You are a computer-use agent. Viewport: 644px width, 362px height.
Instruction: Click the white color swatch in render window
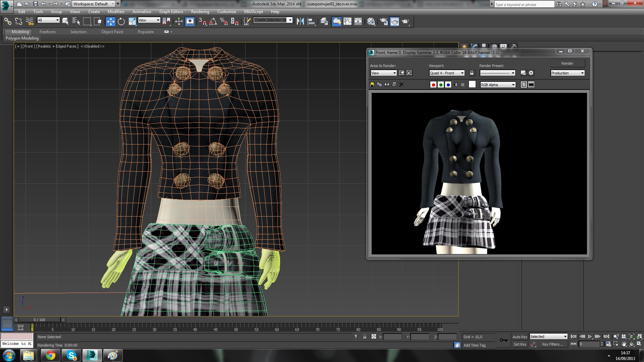472,85
